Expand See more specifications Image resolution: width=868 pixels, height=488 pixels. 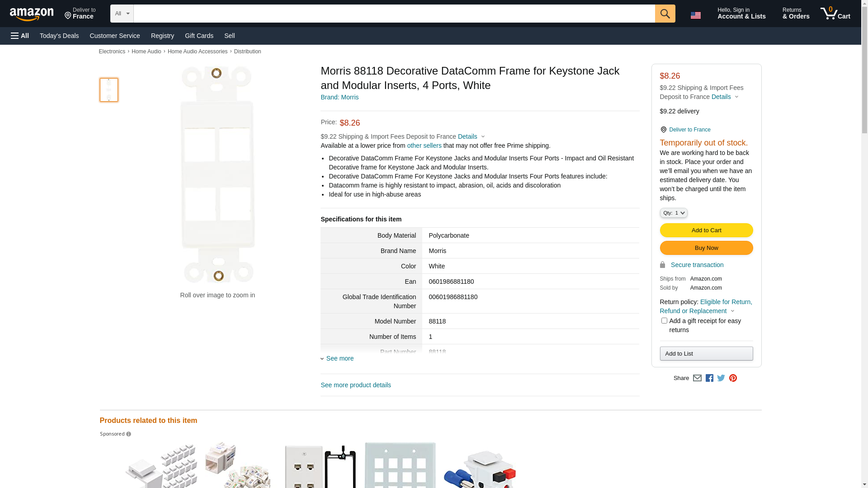pos(340,358)
